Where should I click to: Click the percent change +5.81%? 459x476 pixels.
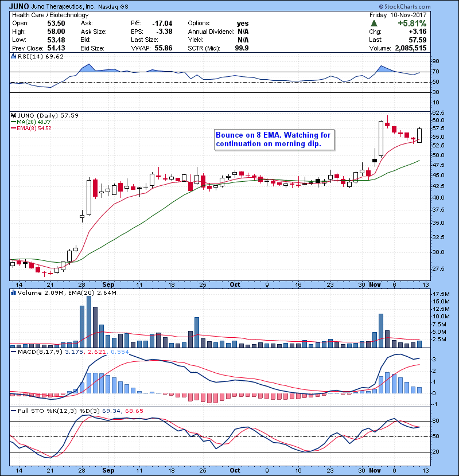(412, 24)
